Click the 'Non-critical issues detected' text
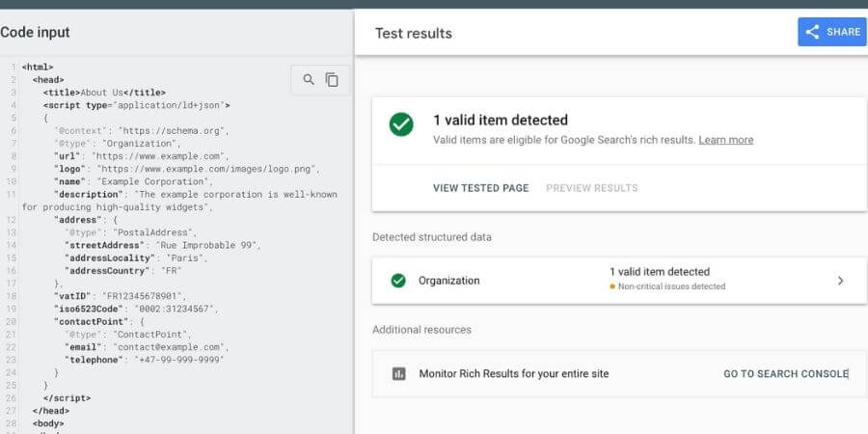The height and width of the screenshot is (434, 868). click(671, 286)
